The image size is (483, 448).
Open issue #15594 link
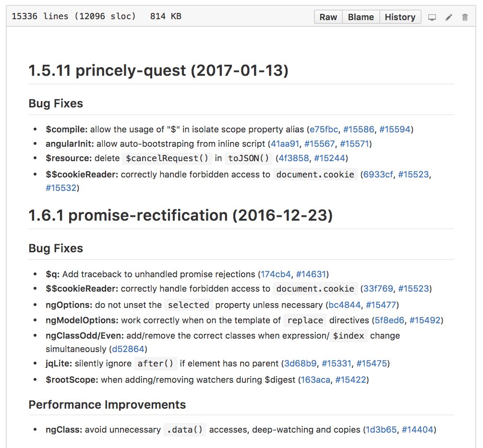click(395, 129)
